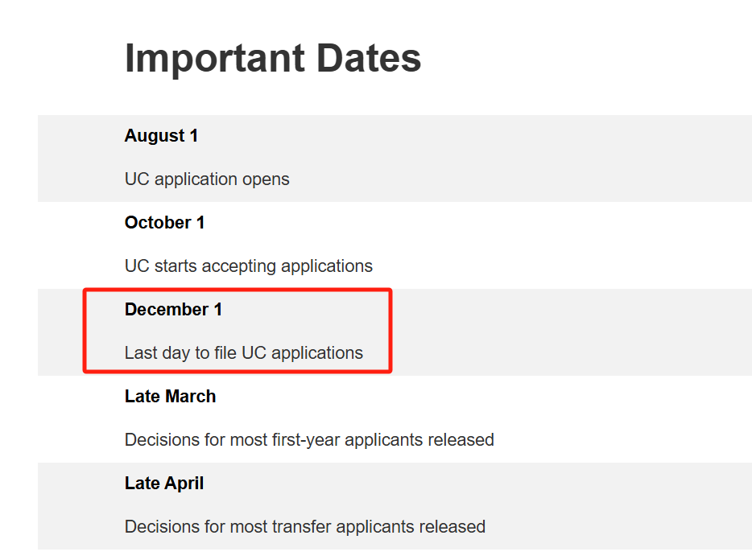Select the Late March date label

pyautogui.click(x=170, y=397)
